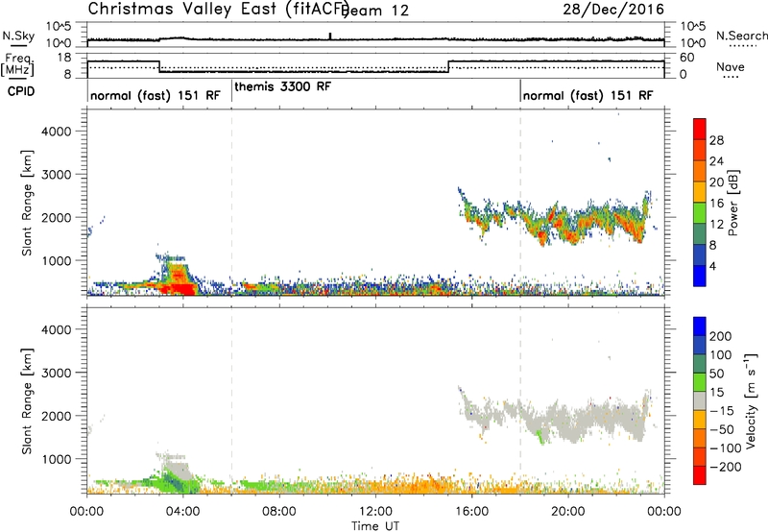Click the '04:00' time axis tick label
This screenshot has width=768, height=532.
coord(183,512)
